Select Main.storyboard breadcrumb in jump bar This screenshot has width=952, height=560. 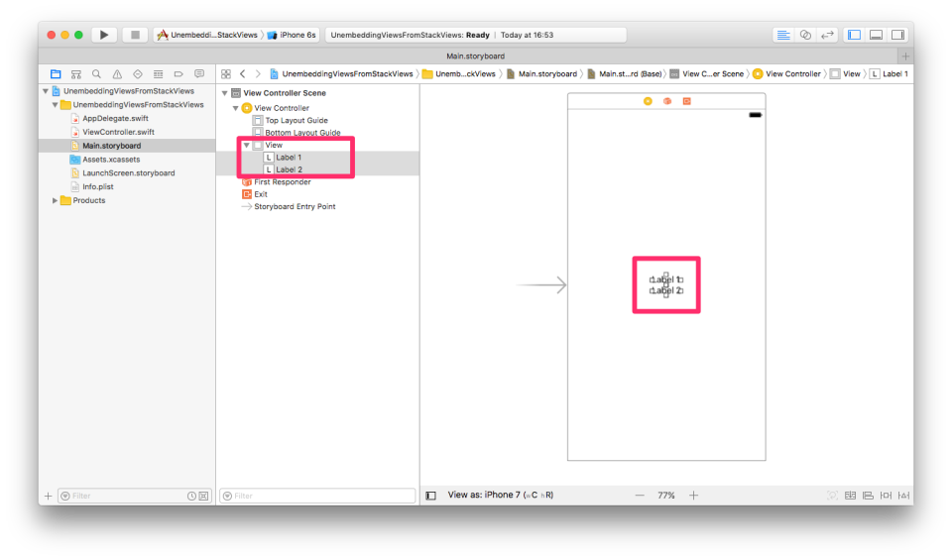click(x=541, y=74)
